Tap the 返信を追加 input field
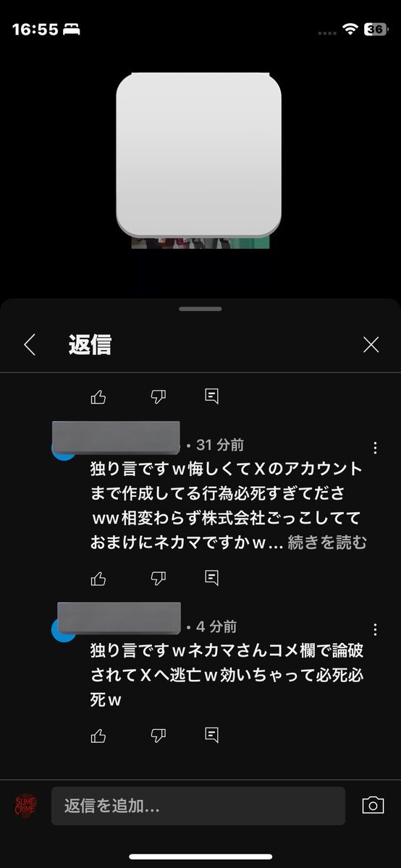The height and width of the screenshot is (868, 401). 198,806
